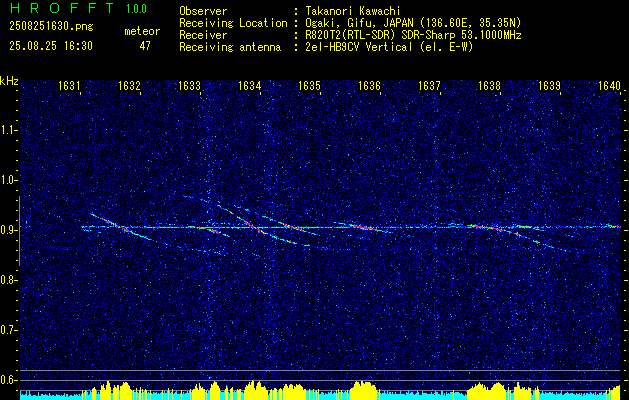This screenshot has width=629, height=400.
Task: Click the meteor echo trace near 1632
Action: click(120, 227)
